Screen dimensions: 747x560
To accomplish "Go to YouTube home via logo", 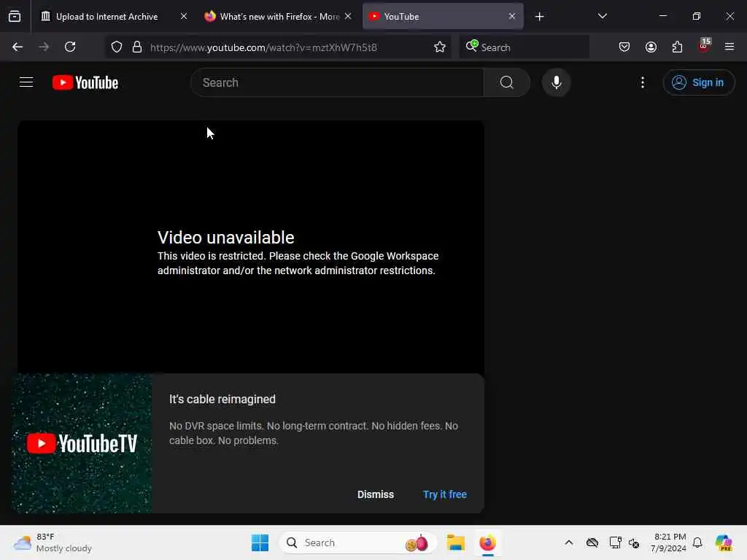I will coord(85,82).
